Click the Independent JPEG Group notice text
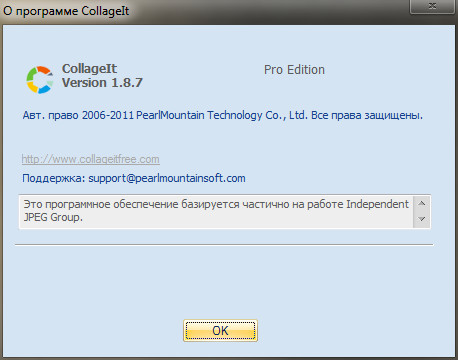 216,211
